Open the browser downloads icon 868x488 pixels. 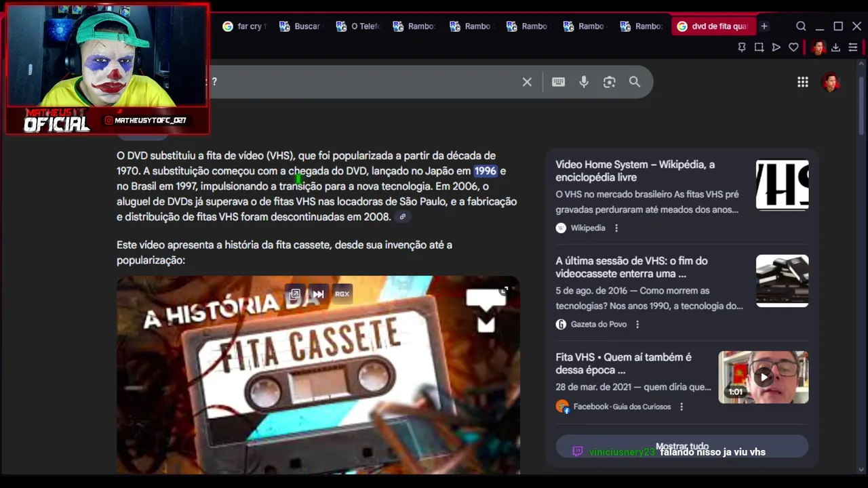pos(835,47)
